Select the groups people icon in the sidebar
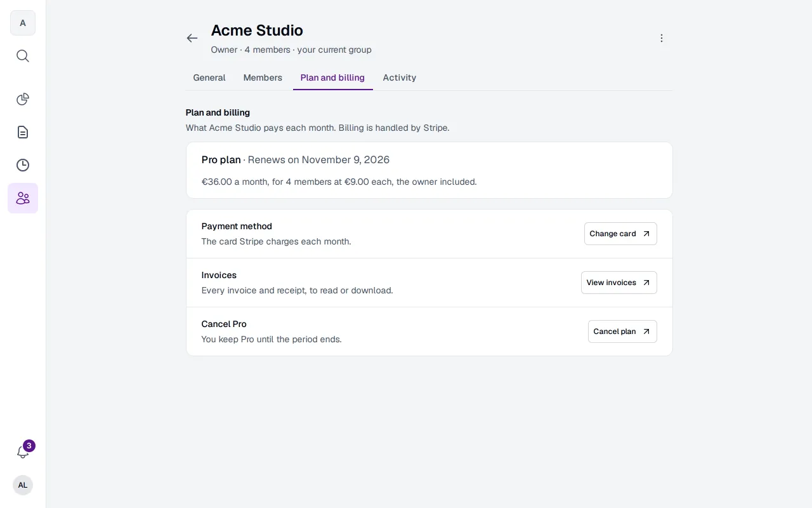The width and height of the screenshot is (812, 508). [x=23, y=198]
